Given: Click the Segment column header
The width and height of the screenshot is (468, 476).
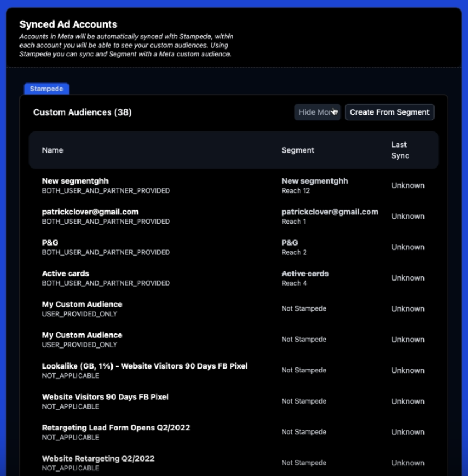Looking at the screenshot, I should click(298, 150).
